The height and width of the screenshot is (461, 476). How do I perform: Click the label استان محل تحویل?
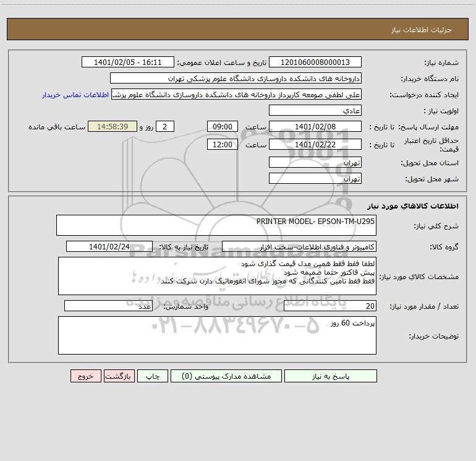[x=430, y=163]
